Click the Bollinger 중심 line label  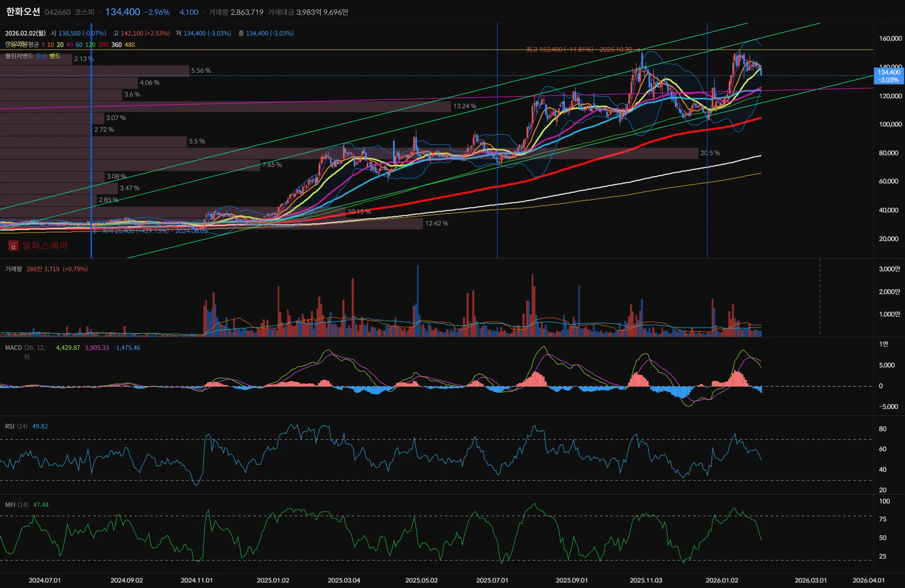tap(41, 56)
